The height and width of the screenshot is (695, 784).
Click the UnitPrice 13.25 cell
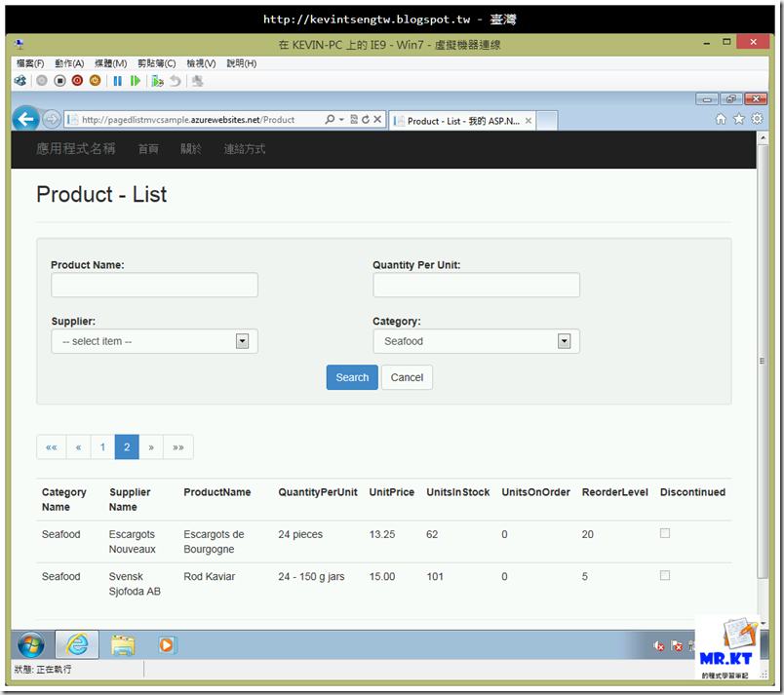point(382,534)
